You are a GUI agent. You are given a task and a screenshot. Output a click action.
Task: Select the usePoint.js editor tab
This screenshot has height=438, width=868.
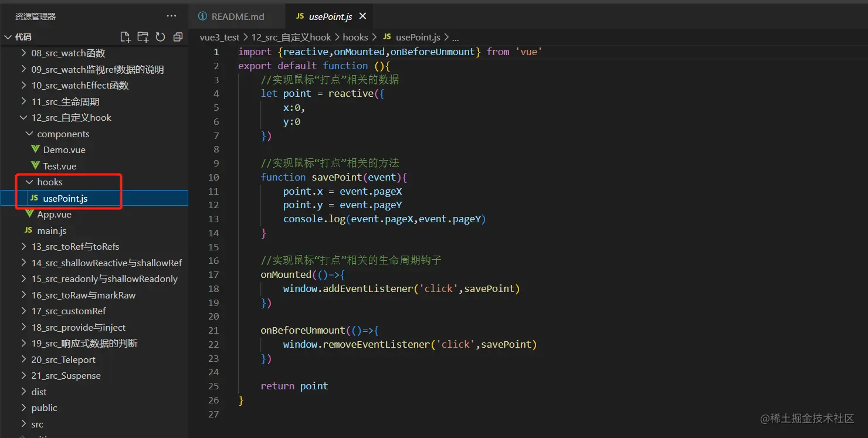click(331, 16)
